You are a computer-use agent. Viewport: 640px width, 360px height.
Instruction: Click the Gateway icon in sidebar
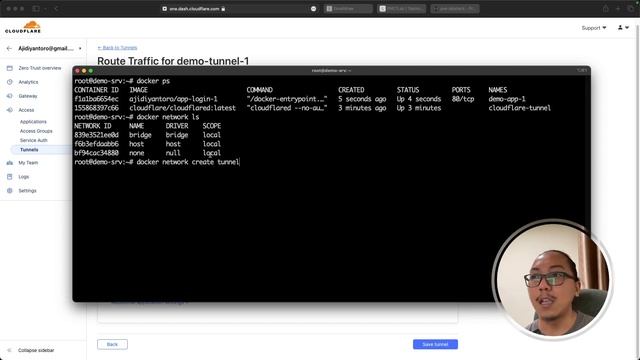pyautogui.click(x=10, y=96)
